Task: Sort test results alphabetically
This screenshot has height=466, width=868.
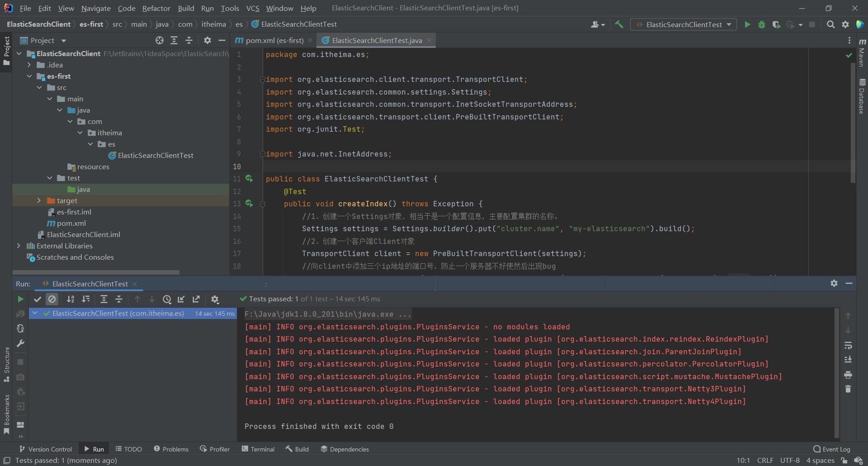Action: pos(71,299)
